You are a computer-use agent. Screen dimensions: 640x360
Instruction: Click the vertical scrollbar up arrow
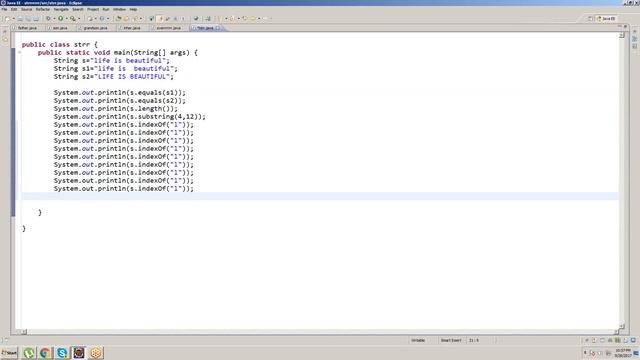[622, 36]
